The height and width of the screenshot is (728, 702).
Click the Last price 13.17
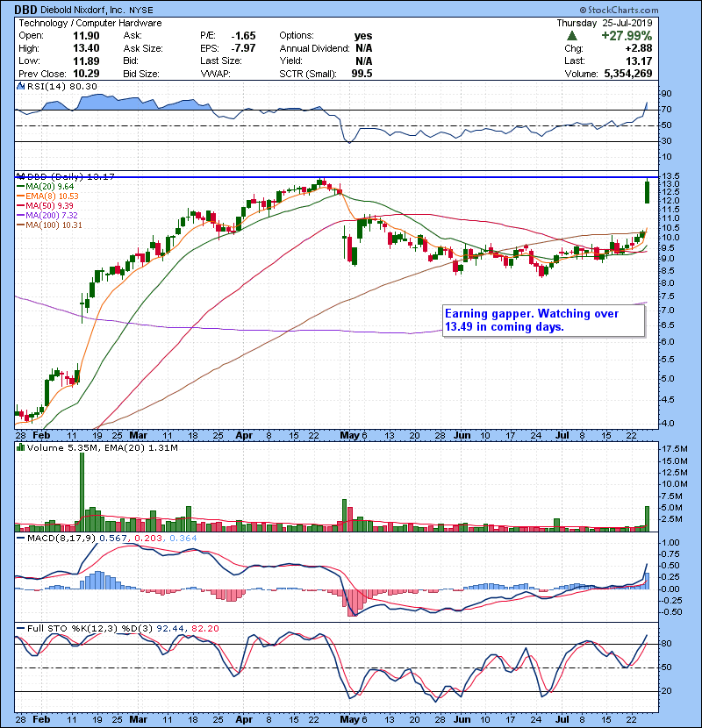[x=639, y=61]
